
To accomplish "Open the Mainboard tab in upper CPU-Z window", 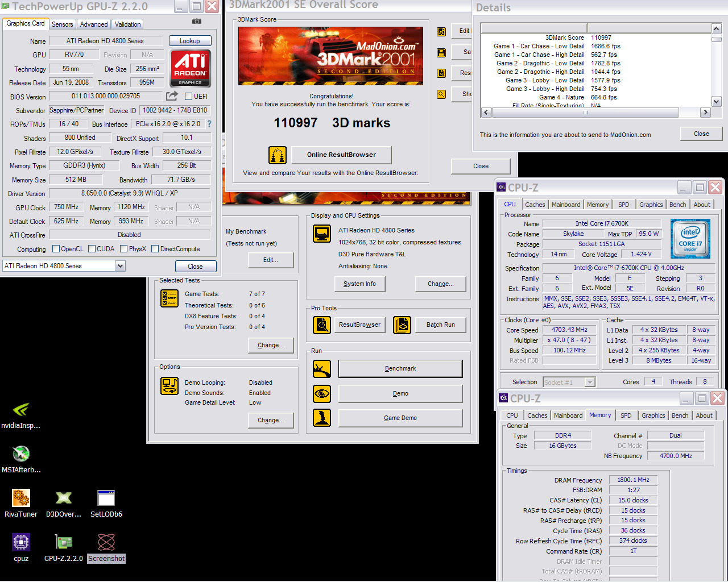I will tap(566, 205).
